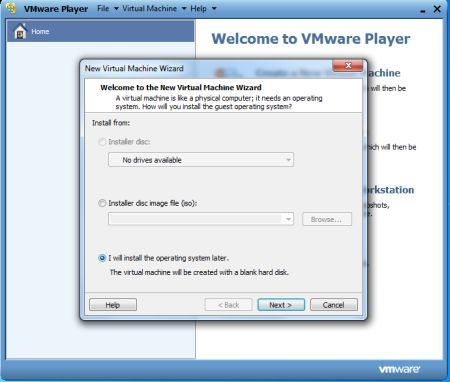Expand the Help menu dropdown arrow
The image size is (450, 382).
(x=214, y=9)
